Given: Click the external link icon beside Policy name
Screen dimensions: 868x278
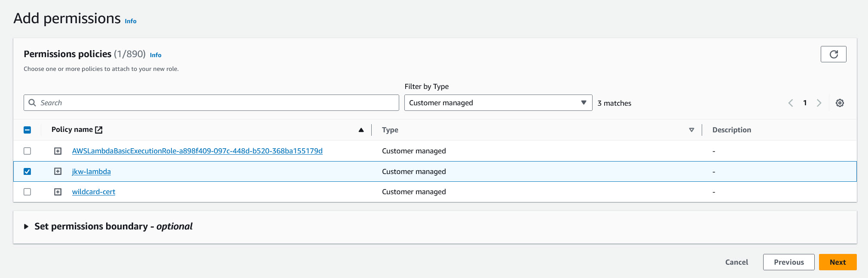Looking at the screenshot, I should tap(99, 130).
